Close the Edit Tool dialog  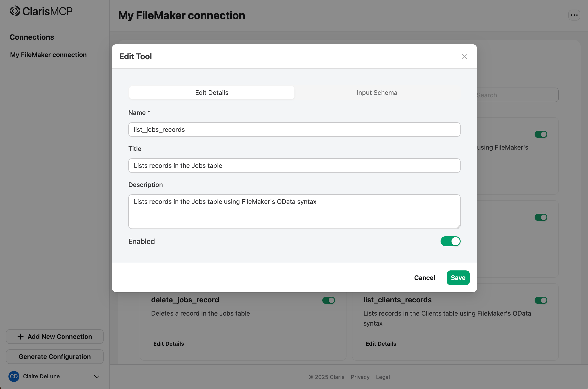click(x=464, y=57)
